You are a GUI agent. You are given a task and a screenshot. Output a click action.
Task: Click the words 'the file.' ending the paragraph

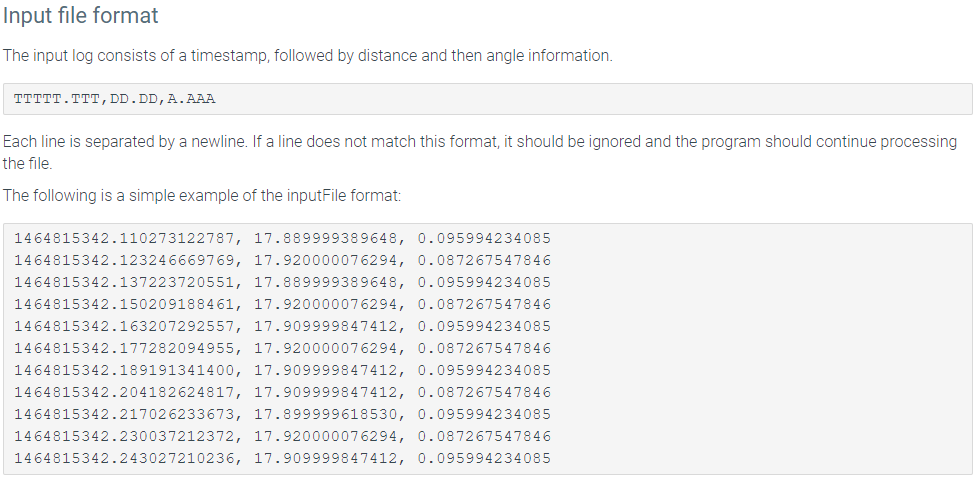28,165
